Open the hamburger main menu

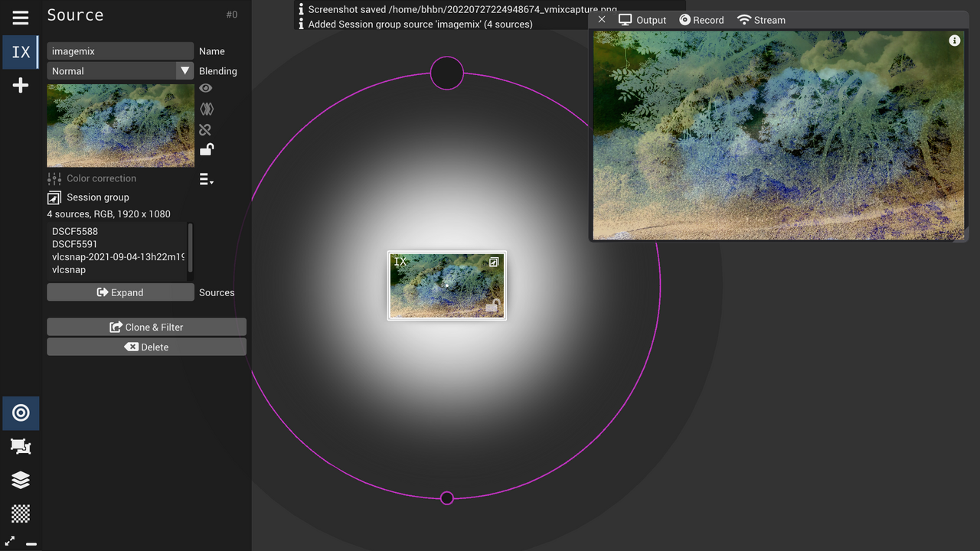pos(21,18)
